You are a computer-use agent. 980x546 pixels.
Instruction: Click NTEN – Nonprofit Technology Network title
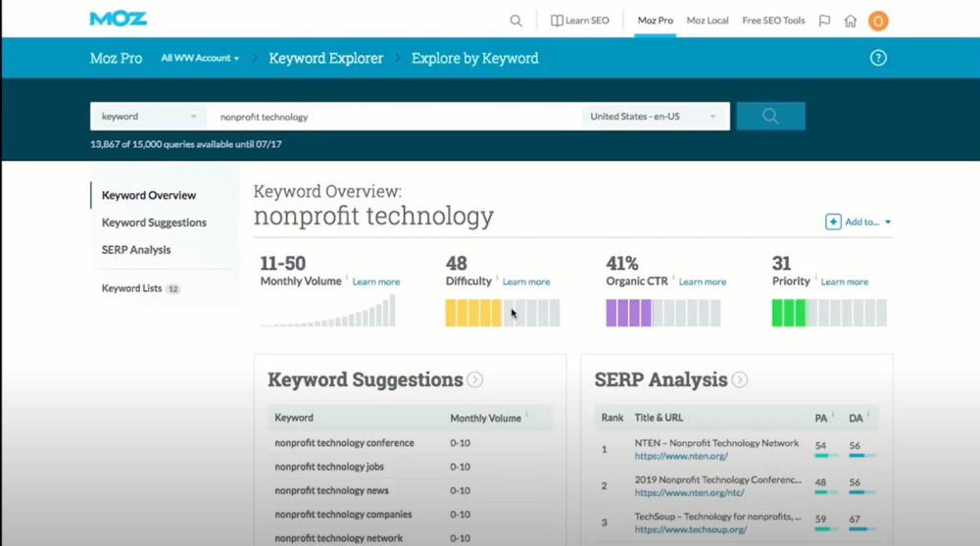pyautogui.click(x=716, y=443)
